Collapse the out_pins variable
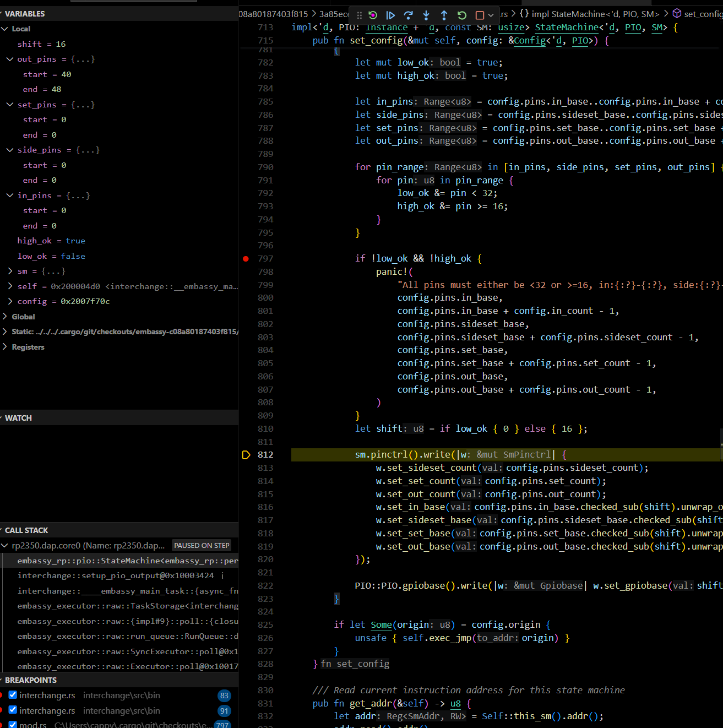This screenshot has width=723, height=728. pyautogui.click(x=10, y=59)
